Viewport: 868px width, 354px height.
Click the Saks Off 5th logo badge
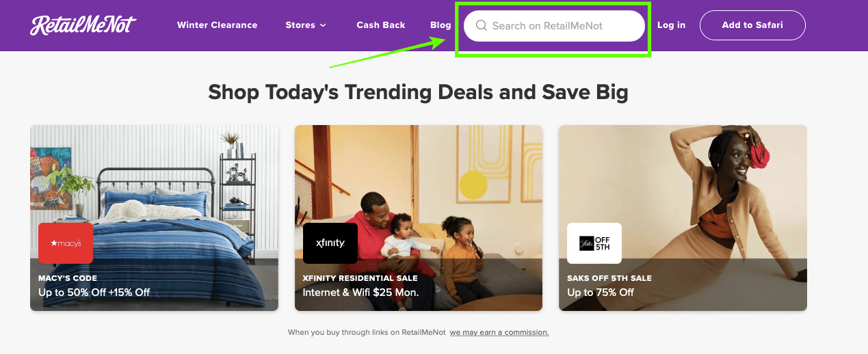pos(594,243)
